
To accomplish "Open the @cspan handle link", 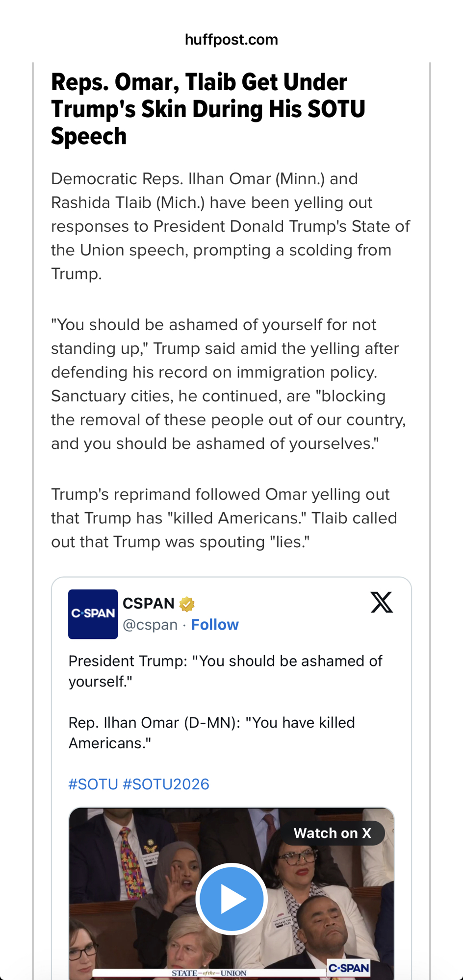I will point(150,625).
